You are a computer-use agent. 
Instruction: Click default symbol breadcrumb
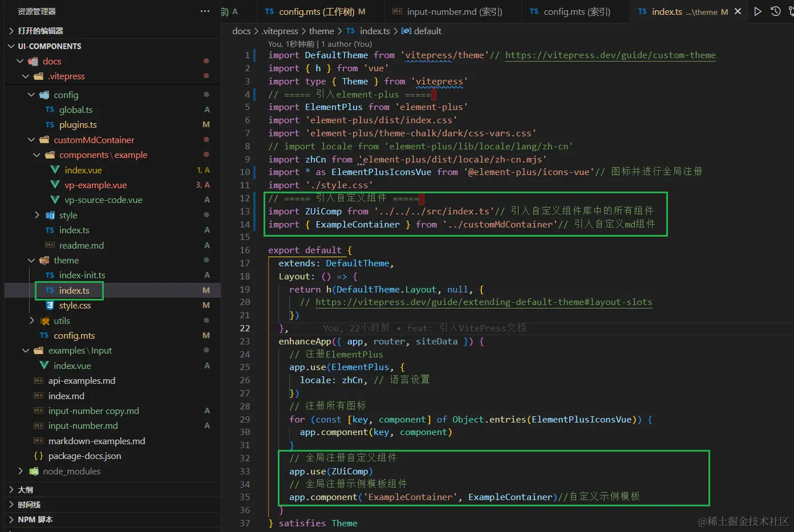pyautogui.click(x=422, y=31)
